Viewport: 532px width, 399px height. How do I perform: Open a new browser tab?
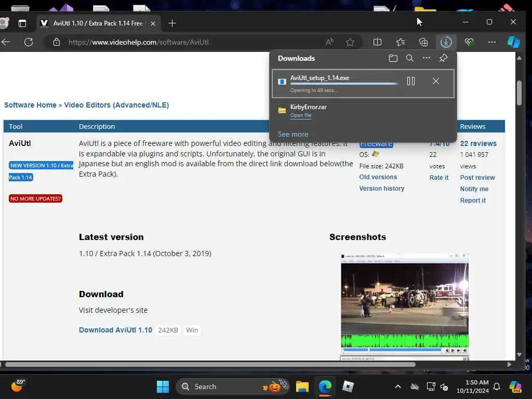[x=172, y=23]
